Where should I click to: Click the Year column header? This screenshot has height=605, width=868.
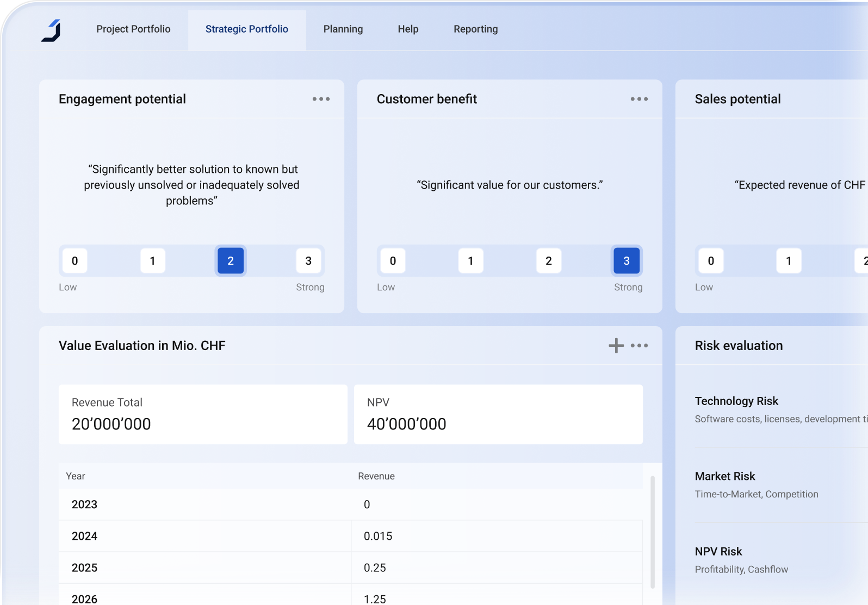(x=76, y=476)
